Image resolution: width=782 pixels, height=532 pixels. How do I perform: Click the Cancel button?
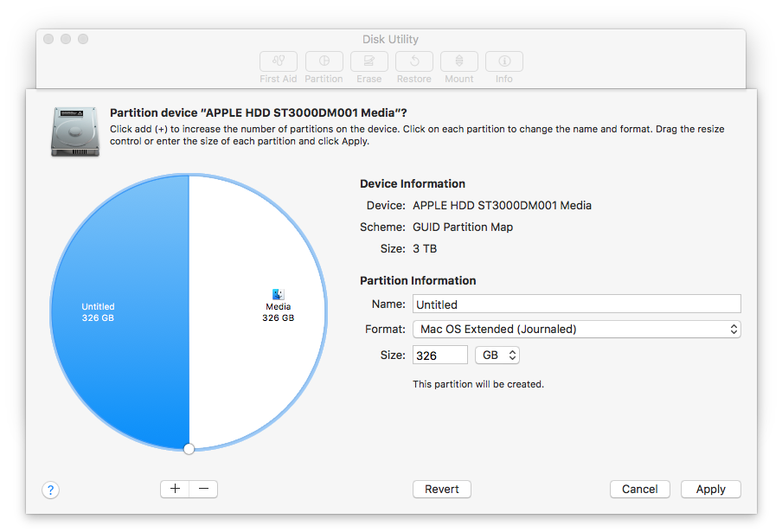(640, 489)
